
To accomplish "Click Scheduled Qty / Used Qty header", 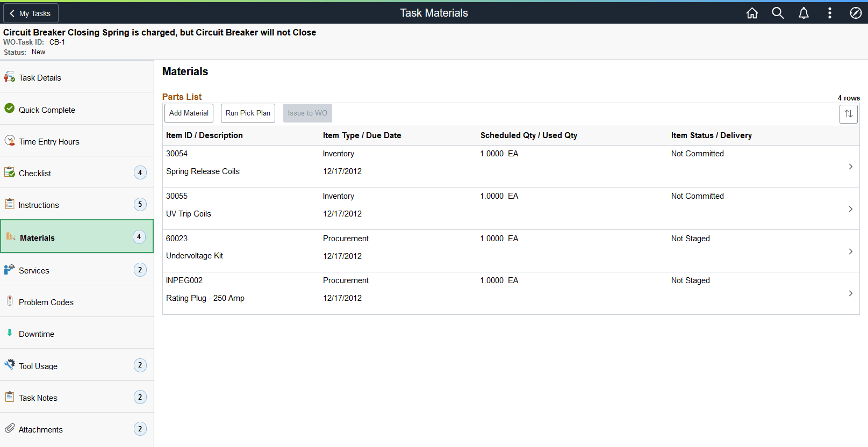I will coord(529,135).
